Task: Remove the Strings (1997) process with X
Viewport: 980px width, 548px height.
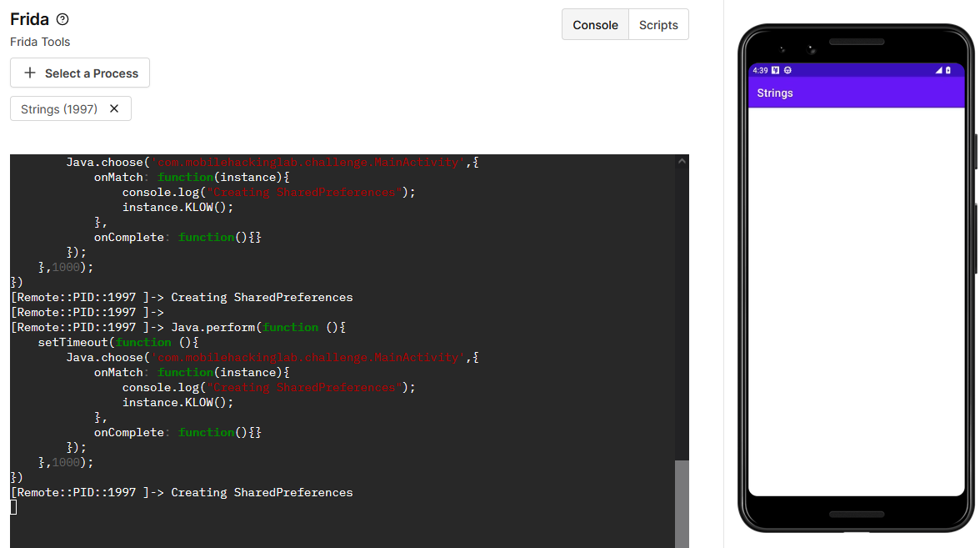Action: (x=114, y=108)
